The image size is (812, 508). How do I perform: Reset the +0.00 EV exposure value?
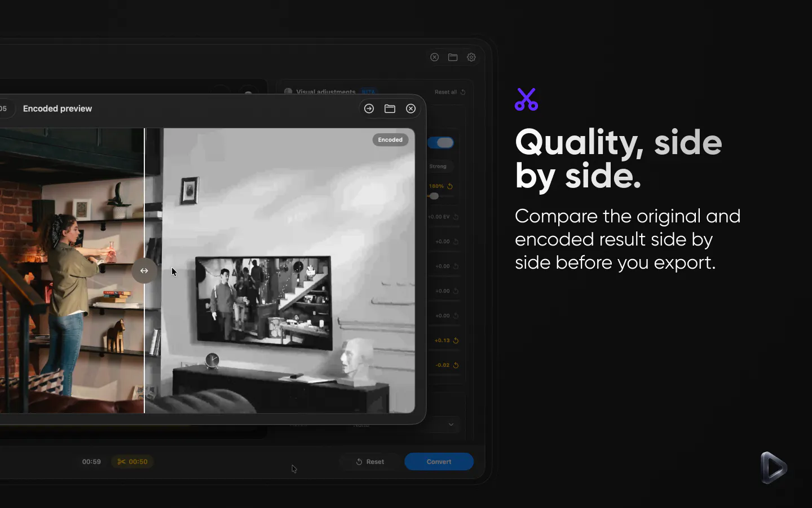pos(456,217)
